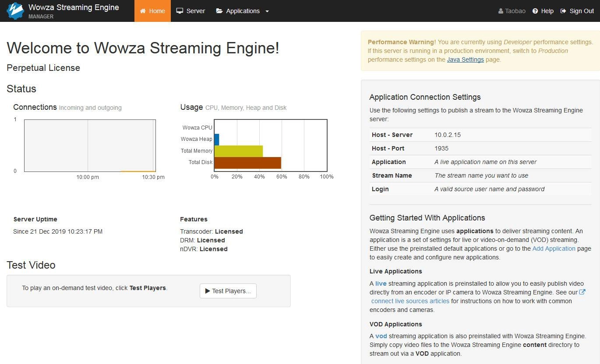Click the Wowza Heap chart label

[x=197, y=139]
